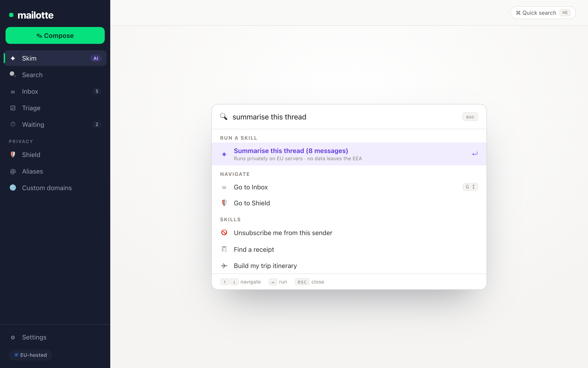The height and width of the screenshot is (368, 588).
Task: Click the RUN A SKILL heading
Action: coord(239,138)
